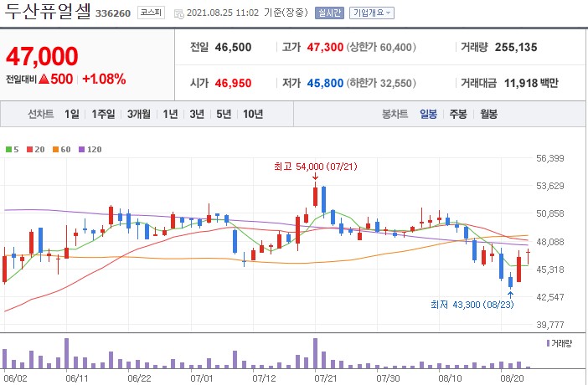Image resolution: width=588 pixels, height=385 pixels.
Task: Click the red up-triangle change indicator
Action: pos(44,80)
